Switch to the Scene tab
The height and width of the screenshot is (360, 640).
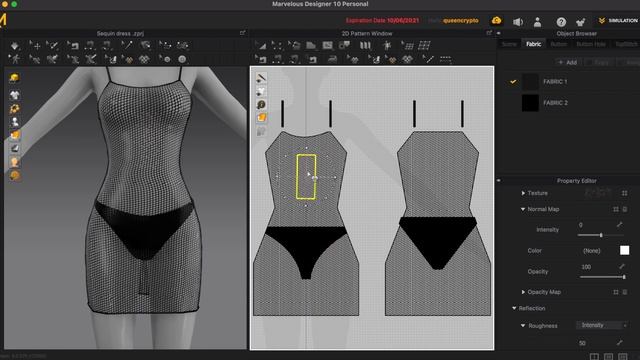[509, 44]
